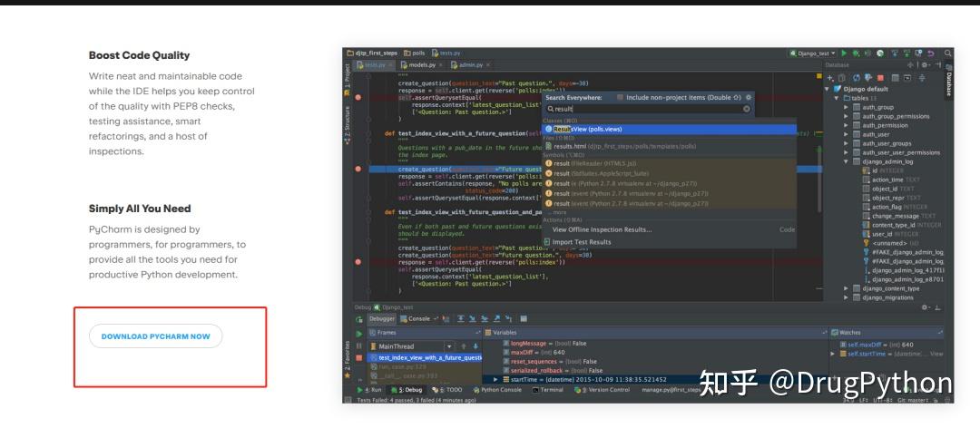Viewport: 980px width, 428px height.
Task: Toggle the Project side tool window
Action: (348, 79)
